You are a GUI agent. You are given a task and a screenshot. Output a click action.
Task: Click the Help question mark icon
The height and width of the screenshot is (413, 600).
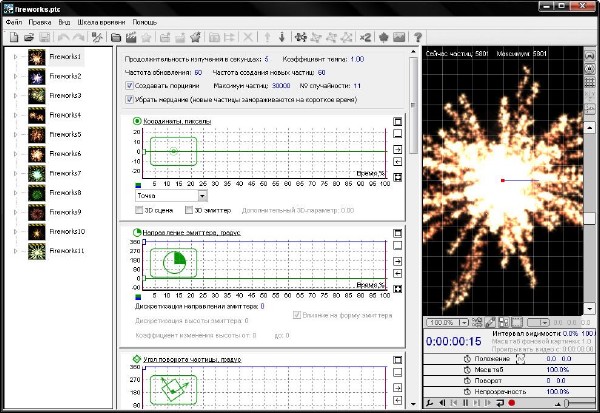pos(417,37)
